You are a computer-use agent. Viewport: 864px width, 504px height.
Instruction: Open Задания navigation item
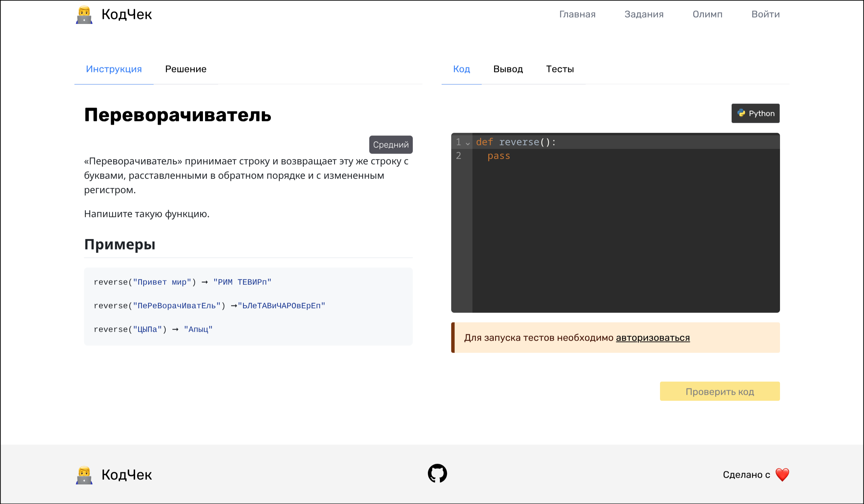644,14
